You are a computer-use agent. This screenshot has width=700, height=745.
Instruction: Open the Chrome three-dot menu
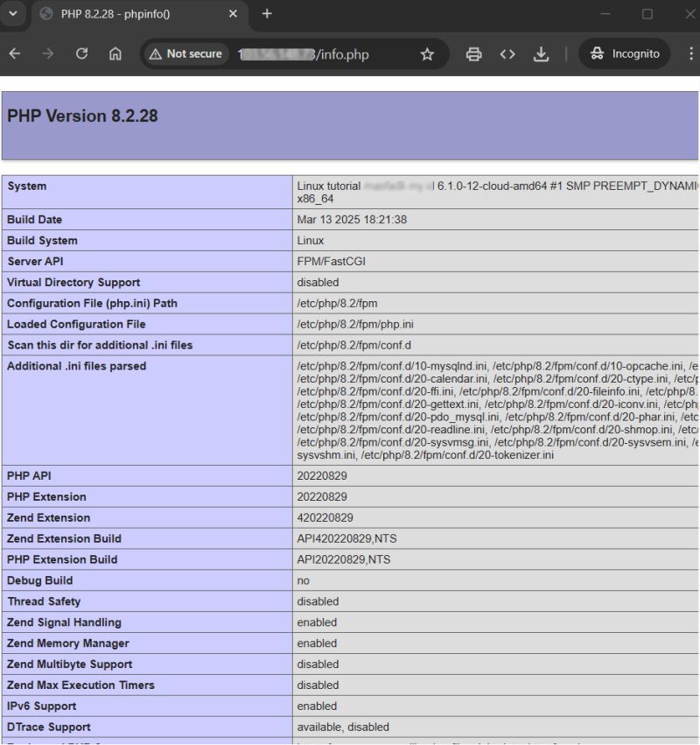pyautogui.click(x=690, y=53)
